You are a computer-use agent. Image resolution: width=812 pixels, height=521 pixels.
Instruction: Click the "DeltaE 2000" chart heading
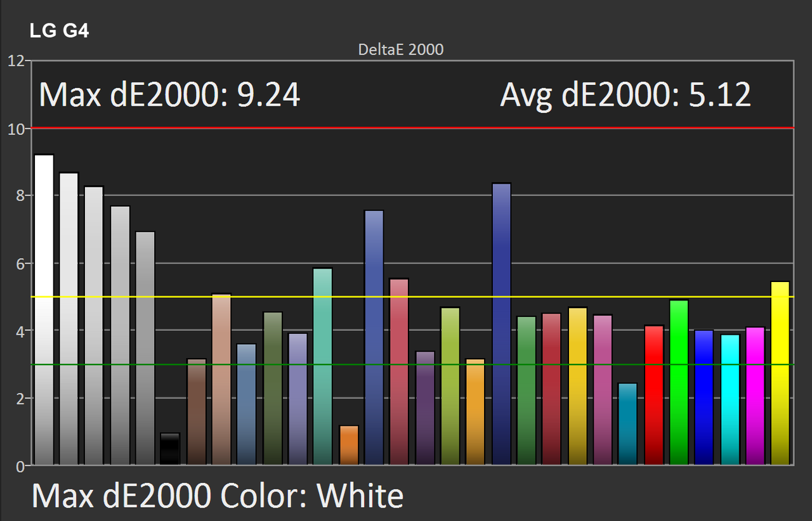(x=401, y=49)
